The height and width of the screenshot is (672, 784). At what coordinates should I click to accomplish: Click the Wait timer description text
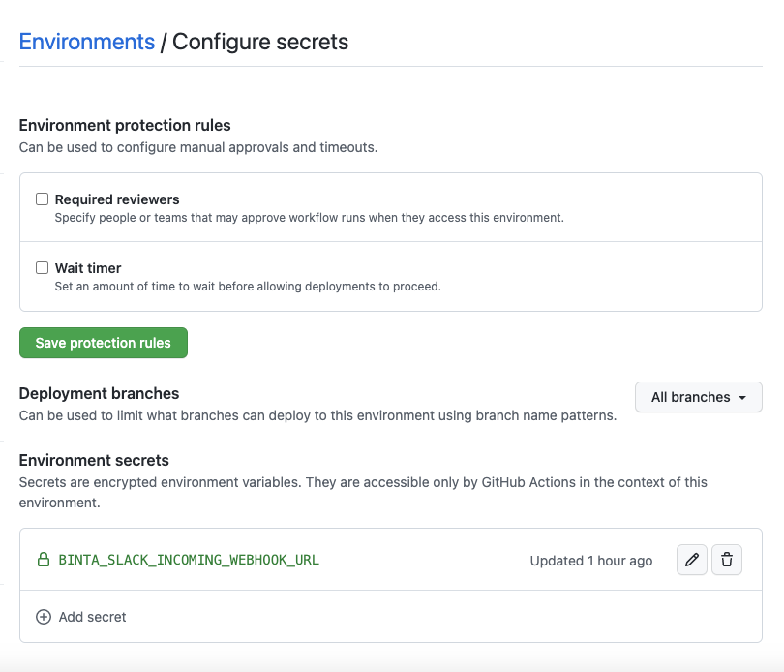point(248,287)
